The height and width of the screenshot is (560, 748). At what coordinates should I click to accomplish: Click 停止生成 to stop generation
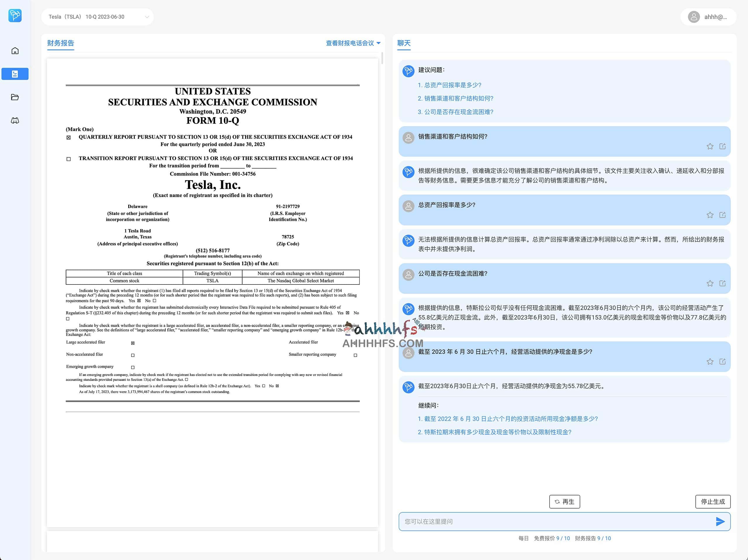(713, 502)
